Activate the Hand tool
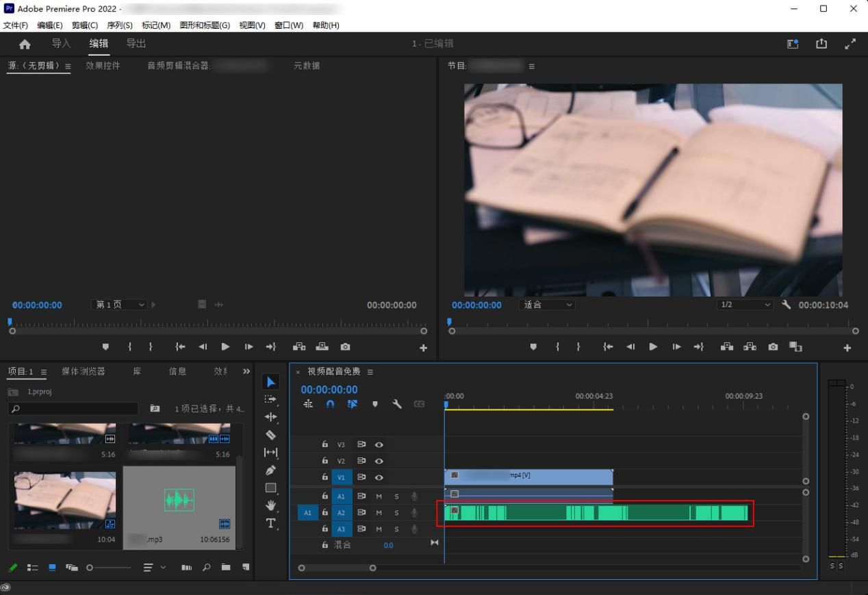Screen dimensions: 868x595 tap(270, 506)
